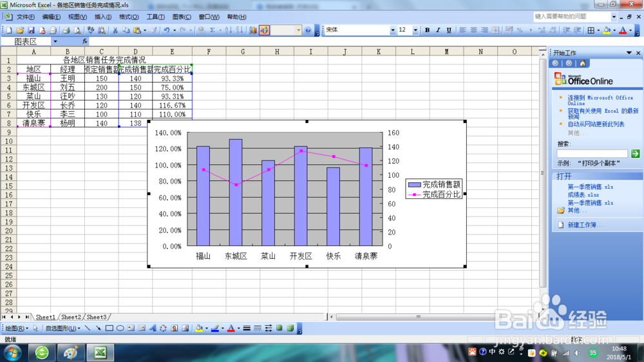Viewport: 644px width, 362px height.
Task: Toggle Italic formatting
Action: (x=438, y=30)
